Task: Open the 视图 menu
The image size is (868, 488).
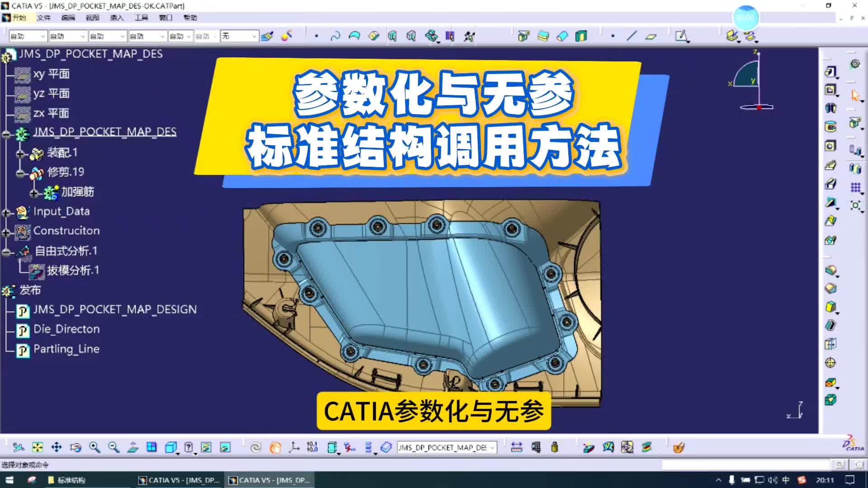Action: click(93, 18)
